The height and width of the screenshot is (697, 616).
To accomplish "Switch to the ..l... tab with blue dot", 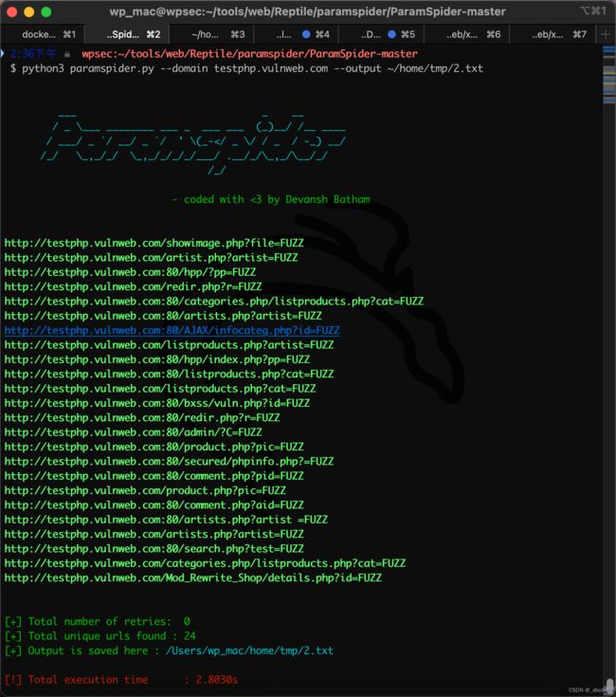I will (x=297, y=35).
